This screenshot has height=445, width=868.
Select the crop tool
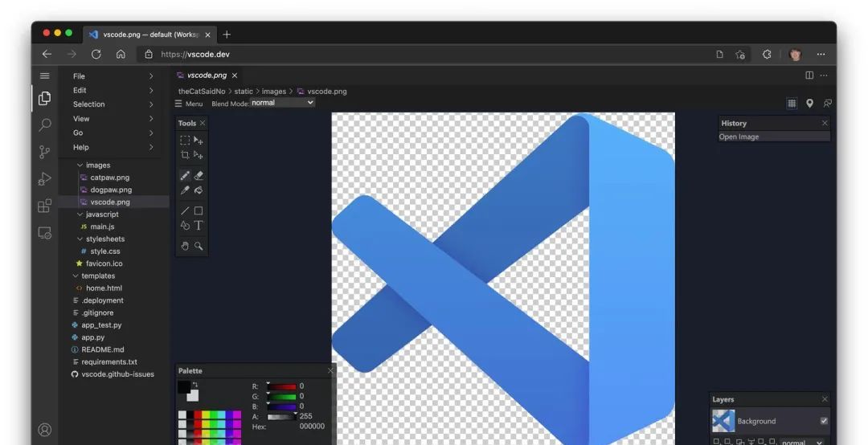[x=185, y=155]
